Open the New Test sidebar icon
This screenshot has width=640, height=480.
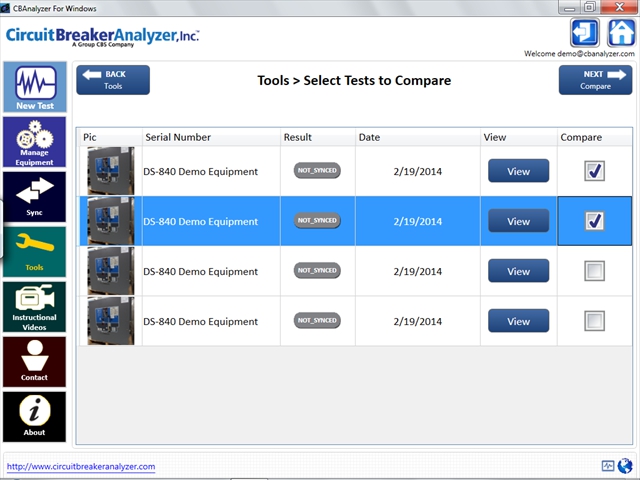coord(35,87)
